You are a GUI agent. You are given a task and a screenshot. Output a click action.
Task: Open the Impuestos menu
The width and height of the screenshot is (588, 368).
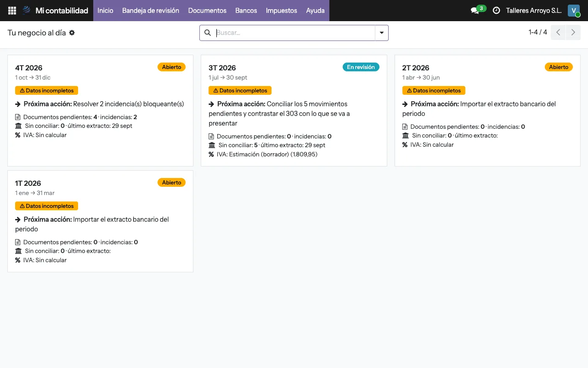pos(282,11)
